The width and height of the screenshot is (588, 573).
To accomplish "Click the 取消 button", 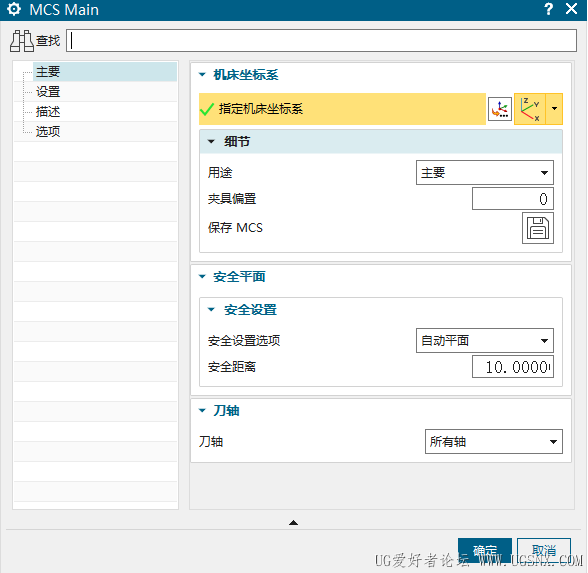I will 544,550.
